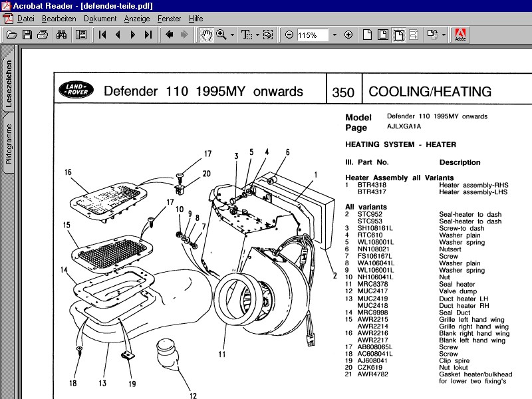Image resolution: width=532 pixels, height=399 pixels.
Task: Open the Anzeige menu
Action: [137, 19]
